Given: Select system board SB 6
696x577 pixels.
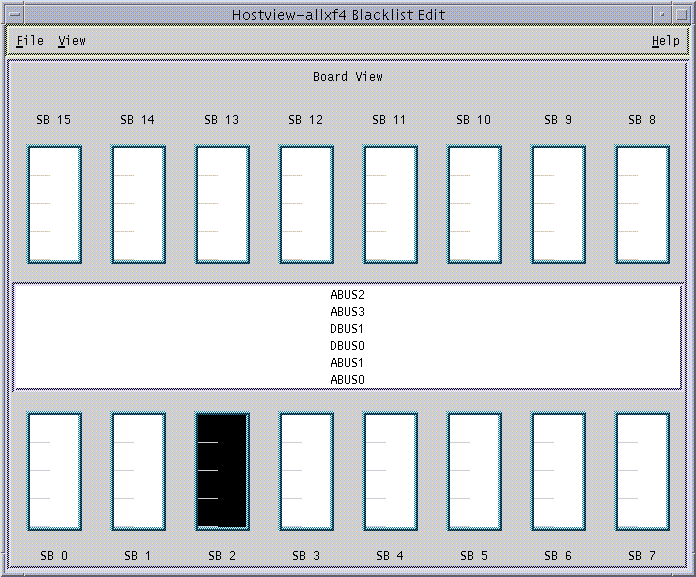Looking at the screenshot, I should [558, 471].
